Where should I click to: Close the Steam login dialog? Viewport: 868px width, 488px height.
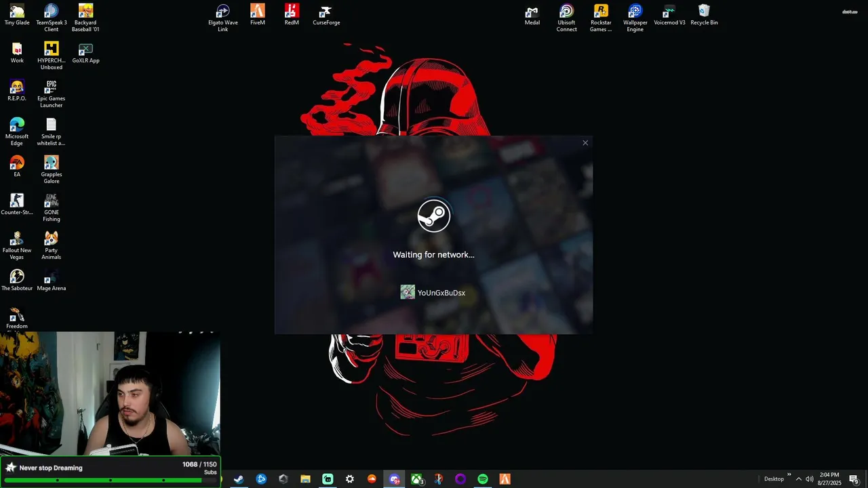click(585, 143)
